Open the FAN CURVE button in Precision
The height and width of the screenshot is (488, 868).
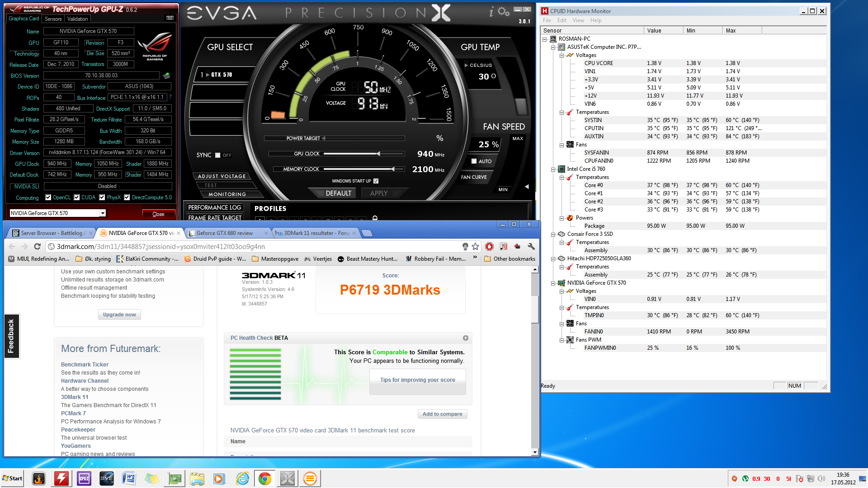(x=474, y=177)
